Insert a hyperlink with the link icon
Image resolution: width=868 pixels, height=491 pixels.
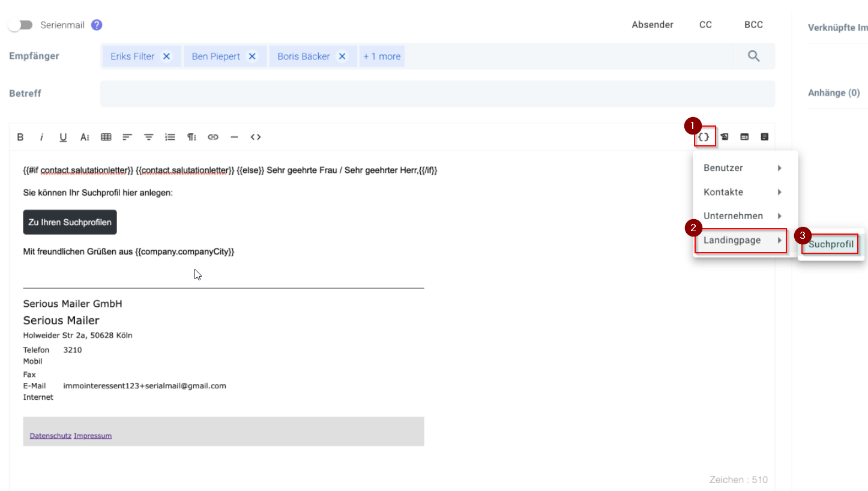(x=212, y=137)
